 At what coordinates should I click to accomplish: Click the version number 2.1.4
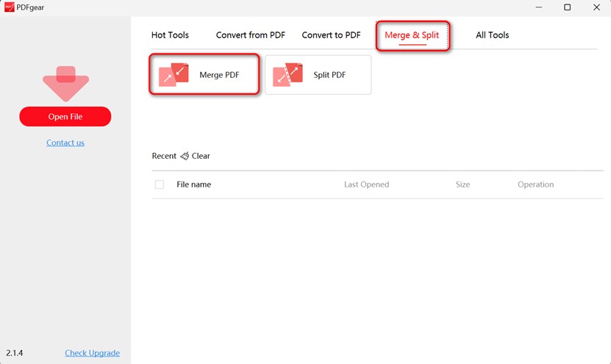[x=15, y=353]
